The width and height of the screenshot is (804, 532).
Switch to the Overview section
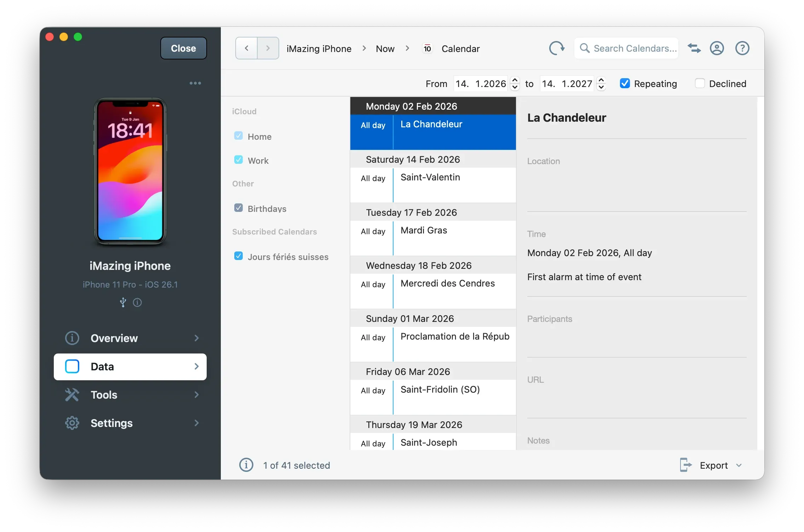114,338
